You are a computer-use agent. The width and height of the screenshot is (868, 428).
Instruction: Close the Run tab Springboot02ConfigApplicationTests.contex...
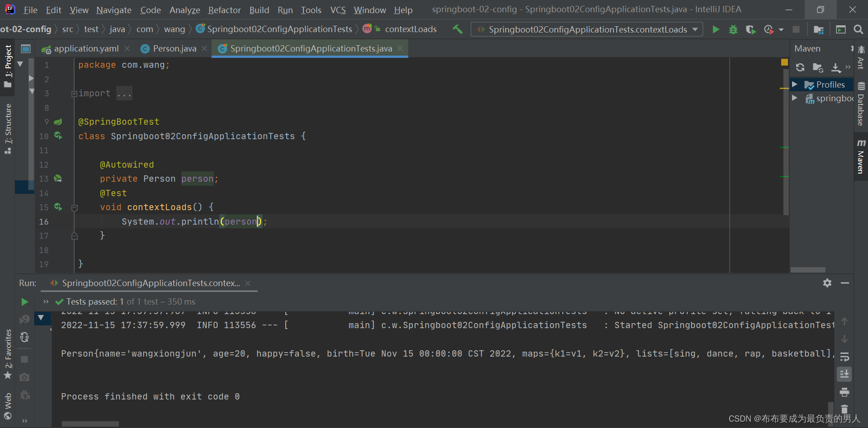(248, 283)
